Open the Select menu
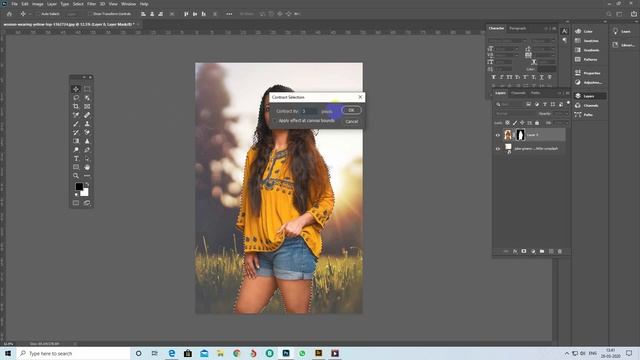The height and width of the screenshot is (360, 640). click(78, 4)
